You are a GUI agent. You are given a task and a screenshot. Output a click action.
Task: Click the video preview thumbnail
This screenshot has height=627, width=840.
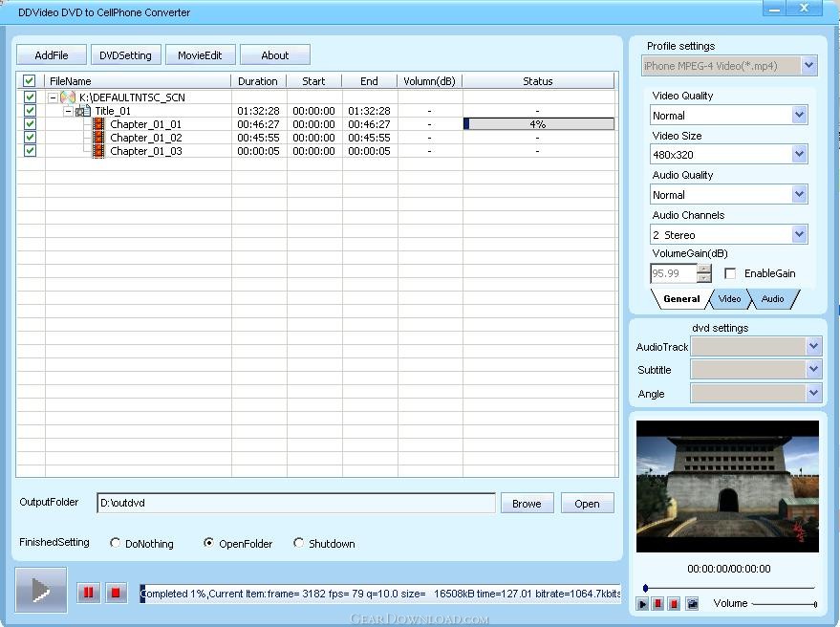[727, 486]
